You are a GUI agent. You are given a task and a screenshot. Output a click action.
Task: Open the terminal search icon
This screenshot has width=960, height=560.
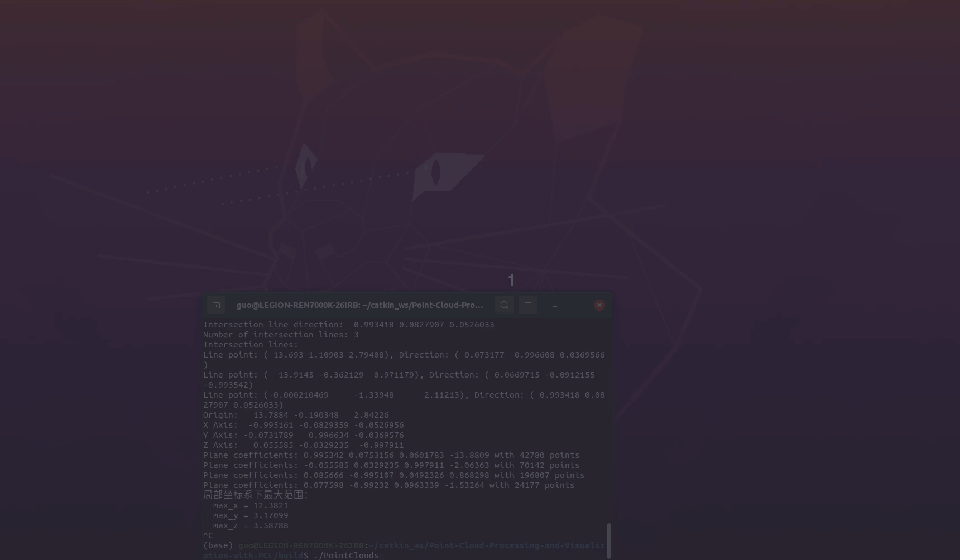click(x=504, y=305)
